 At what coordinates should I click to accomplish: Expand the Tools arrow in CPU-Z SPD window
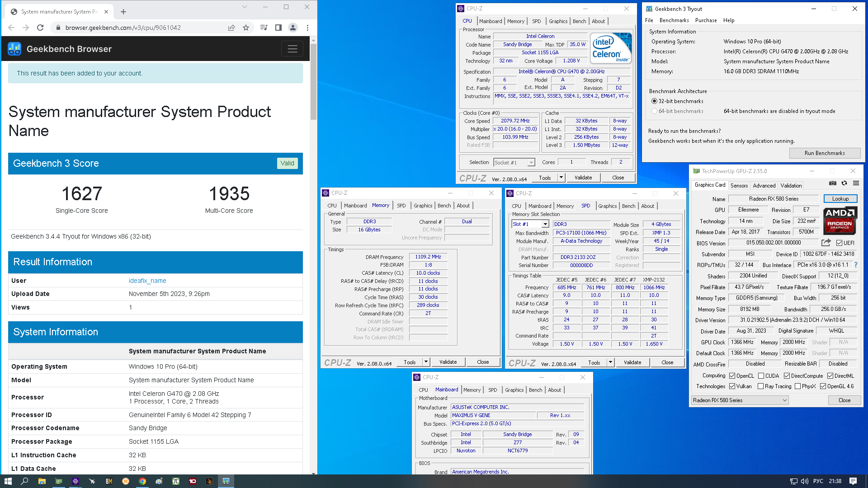[x=610, y=362]
